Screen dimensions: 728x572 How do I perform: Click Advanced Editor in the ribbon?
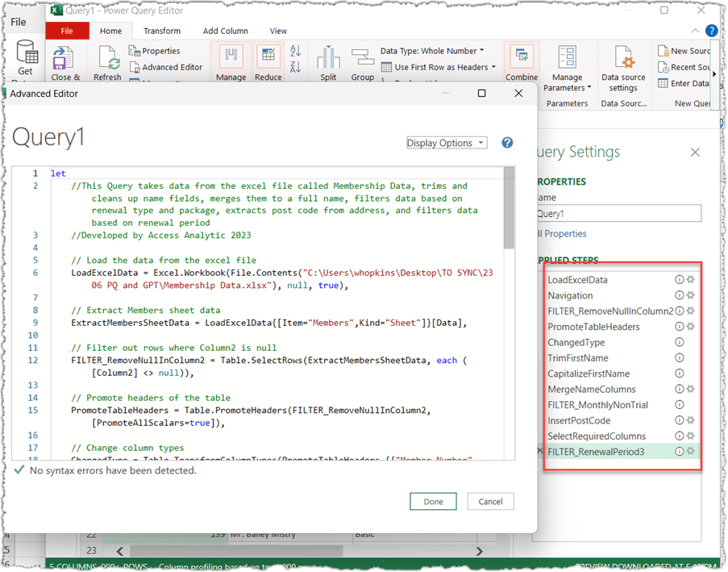pos(166,67)
